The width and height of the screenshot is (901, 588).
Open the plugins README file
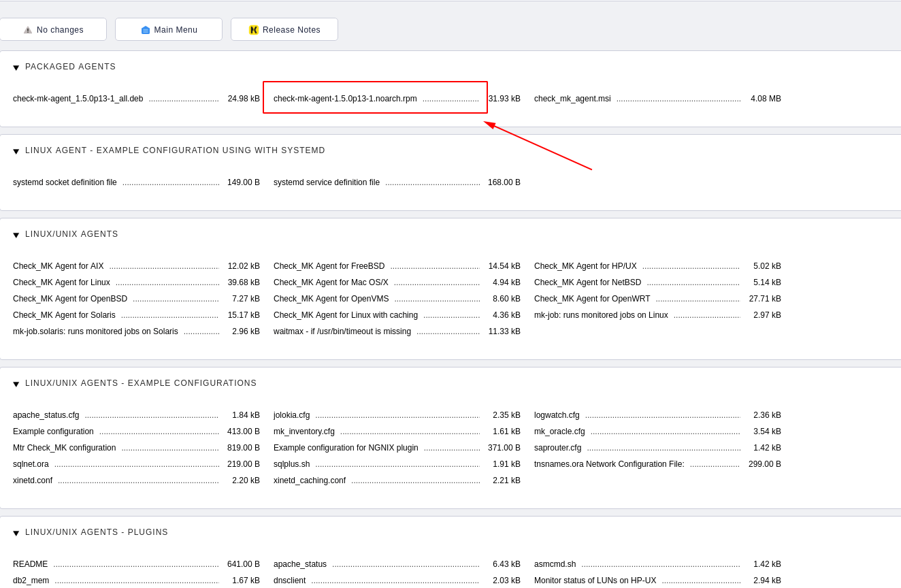pos(31,564)
